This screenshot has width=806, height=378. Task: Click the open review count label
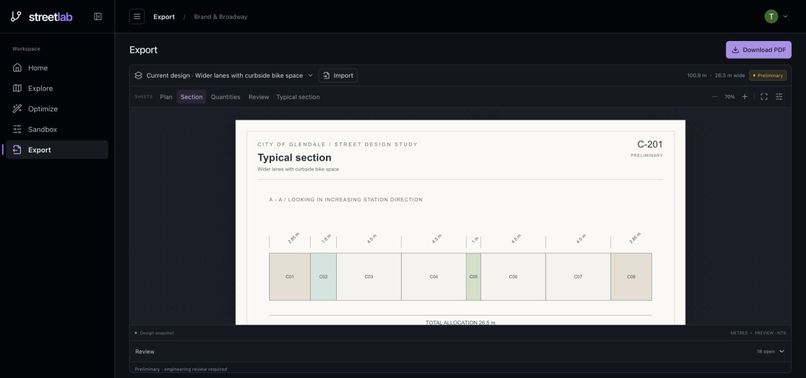pos(765,352)
